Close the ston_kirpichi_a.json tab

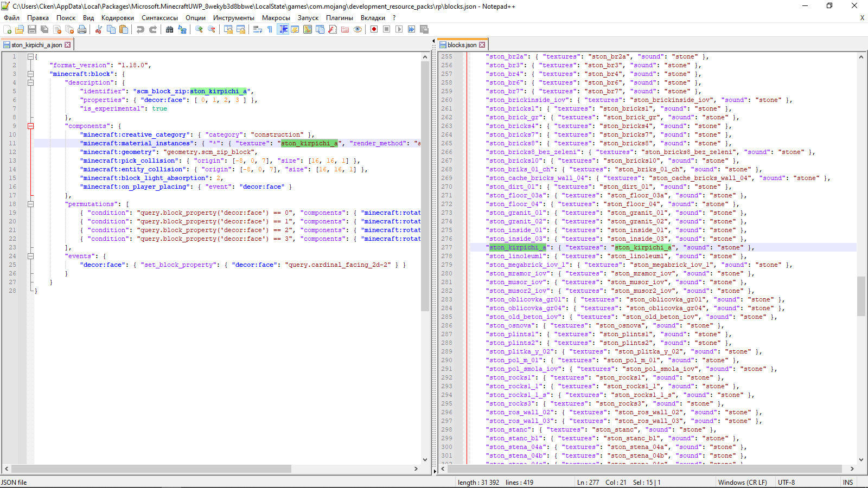[68, 45]
